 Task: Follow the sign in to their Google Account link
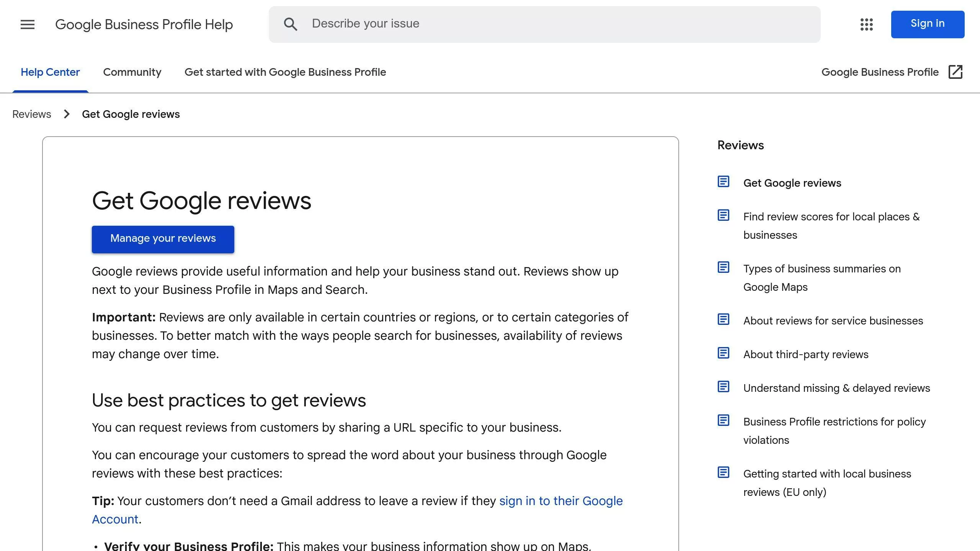click(561, 501)
